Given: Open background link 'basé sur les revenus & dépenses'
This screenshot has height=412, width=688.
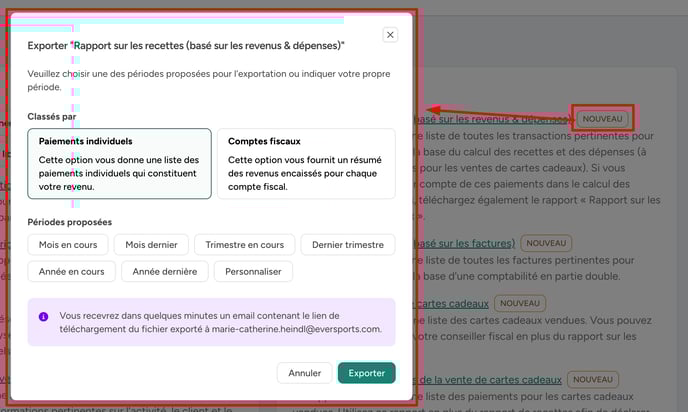Looking at the screenshot, I should 492,119.
